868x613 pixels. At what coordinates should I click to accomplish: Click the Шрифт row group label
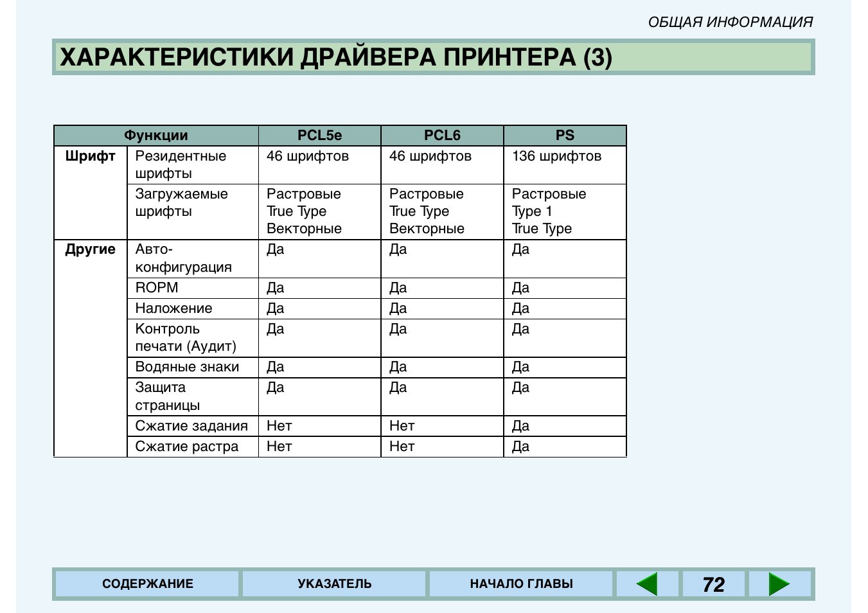click(x=91, y=156)
